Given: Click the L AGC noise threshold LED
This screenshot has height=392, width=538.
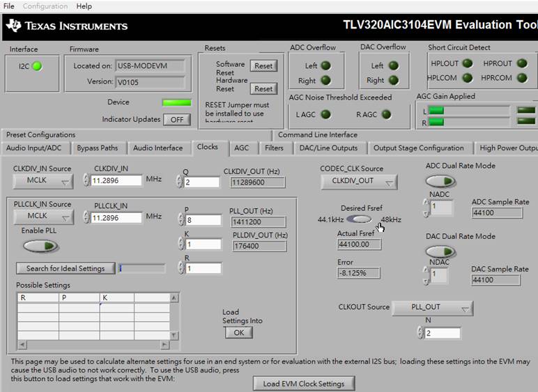Looking at the screenshot, I should coord(325,114).
